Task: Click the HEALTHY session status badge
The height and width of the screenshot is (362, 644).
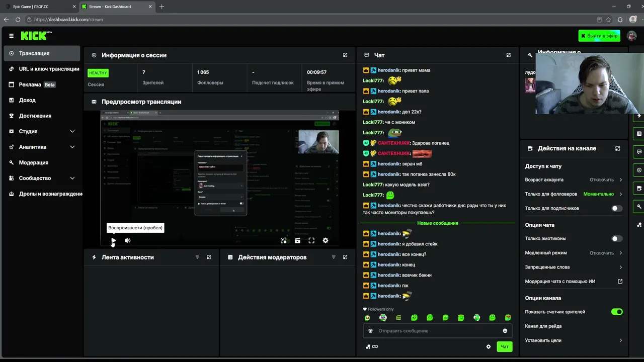Action: coord(98,73)
